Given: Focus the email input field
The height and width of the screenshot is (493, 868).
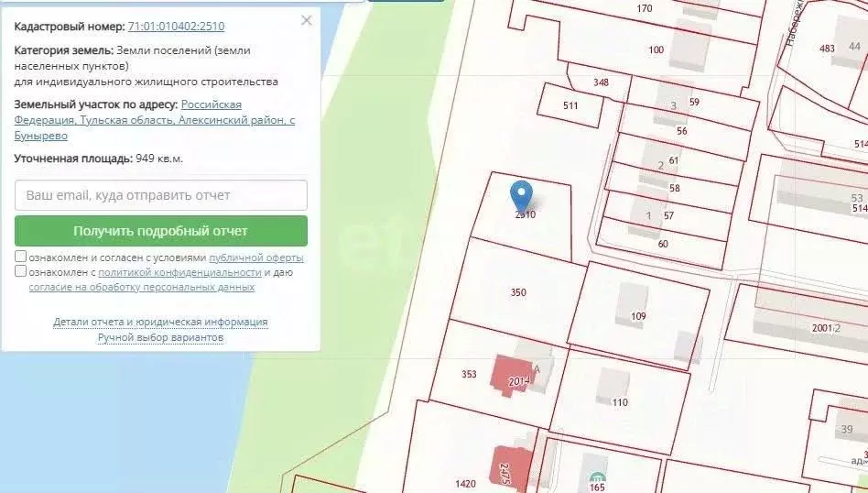Looking at the screenshot, I should pyautogui.click(x=161, y=195).
